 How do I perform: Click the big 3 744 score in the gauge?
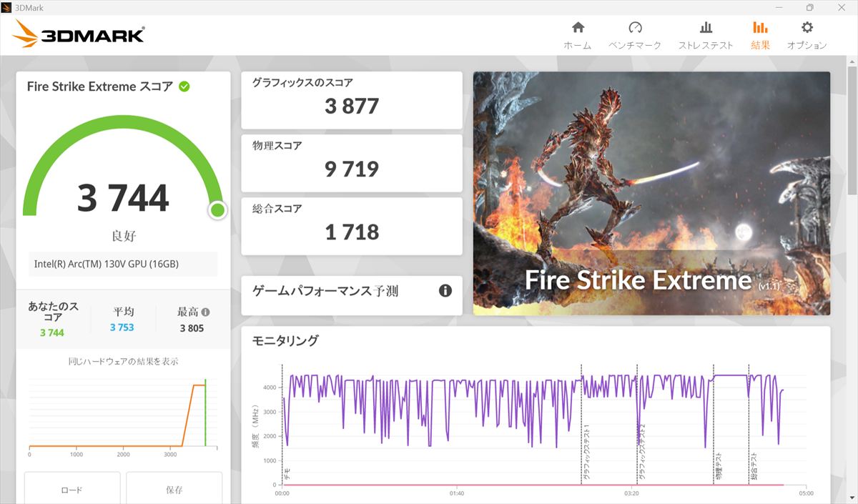tap(123, 198)
